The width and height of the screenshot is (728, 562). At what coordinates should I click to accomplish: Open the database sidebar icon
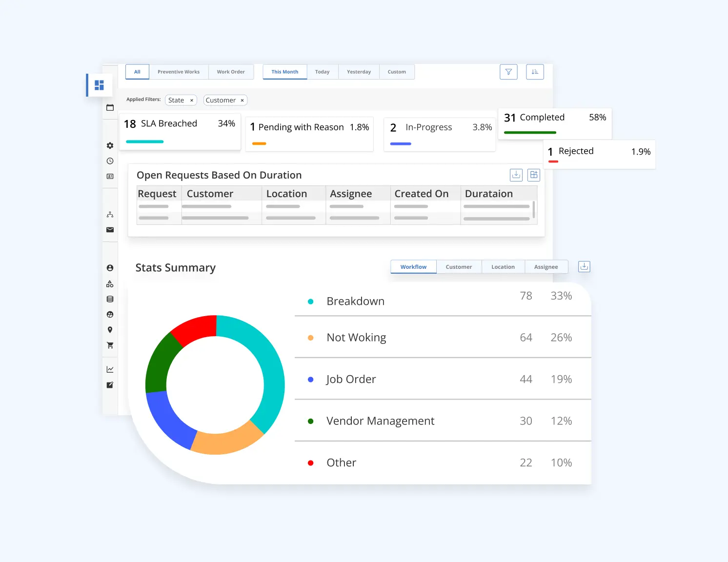pyautogui.click(x=110, y=299)
